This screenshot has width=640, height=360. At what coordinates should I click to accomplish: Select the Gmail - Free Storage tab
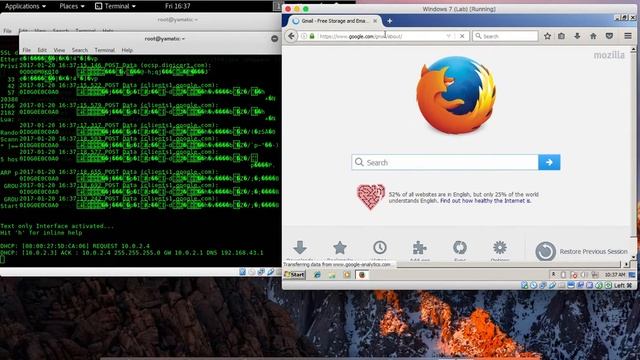coord(334,21)
